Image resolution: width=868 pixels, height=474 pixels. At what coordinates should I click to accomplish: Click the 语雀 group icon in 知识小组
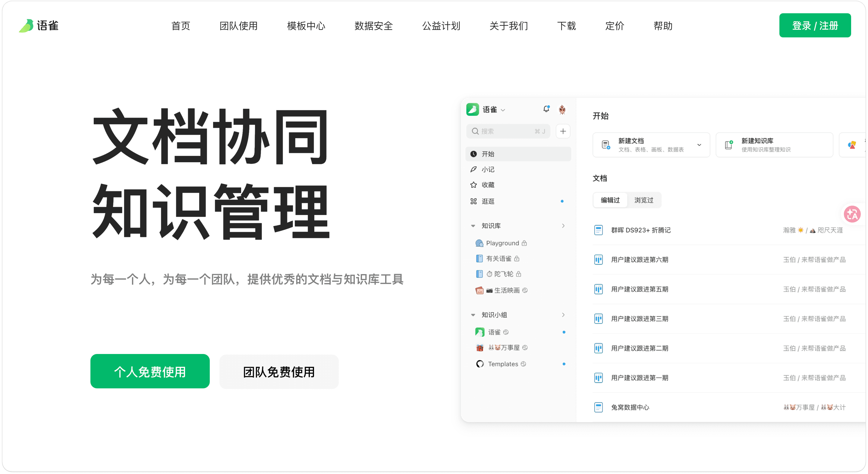coord(480,332)
